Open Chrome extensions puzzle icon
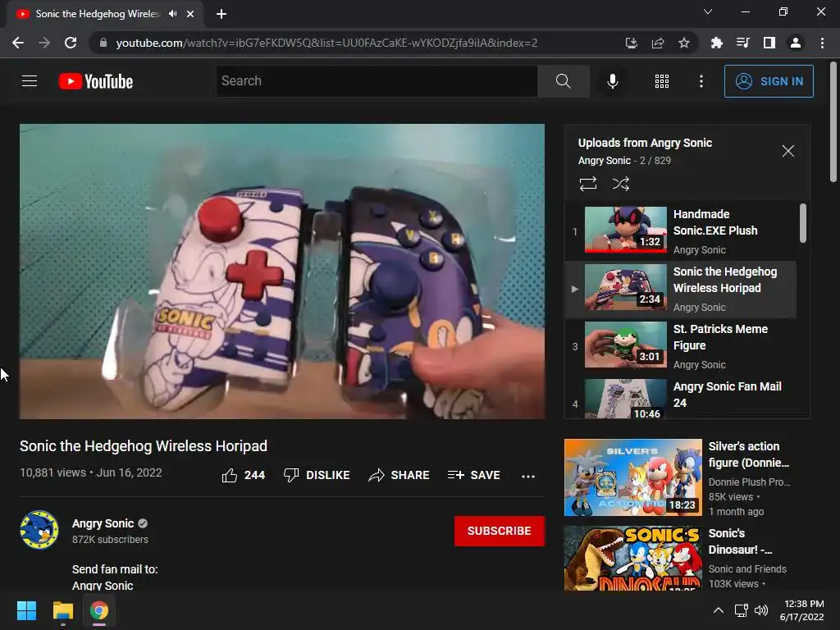This screenshot has width=840, height=630. click(x=716, y=43)
